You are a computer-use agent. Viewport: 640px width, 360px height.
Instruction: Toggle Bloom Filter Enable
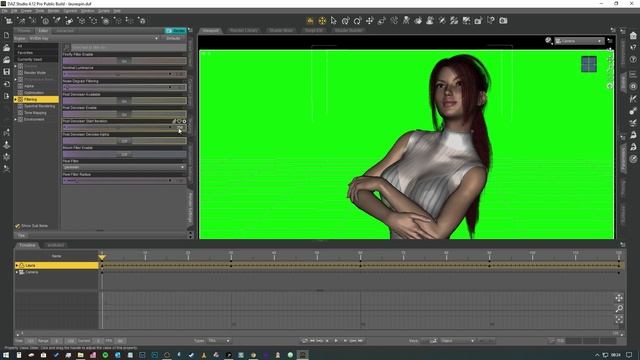[124, 154]
